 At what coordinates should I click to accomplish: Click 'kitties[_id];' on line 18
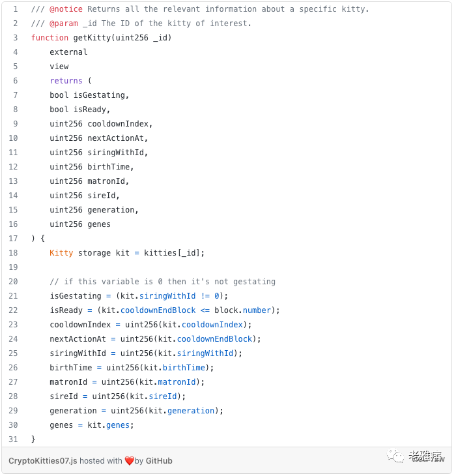[x=175, y=253]
